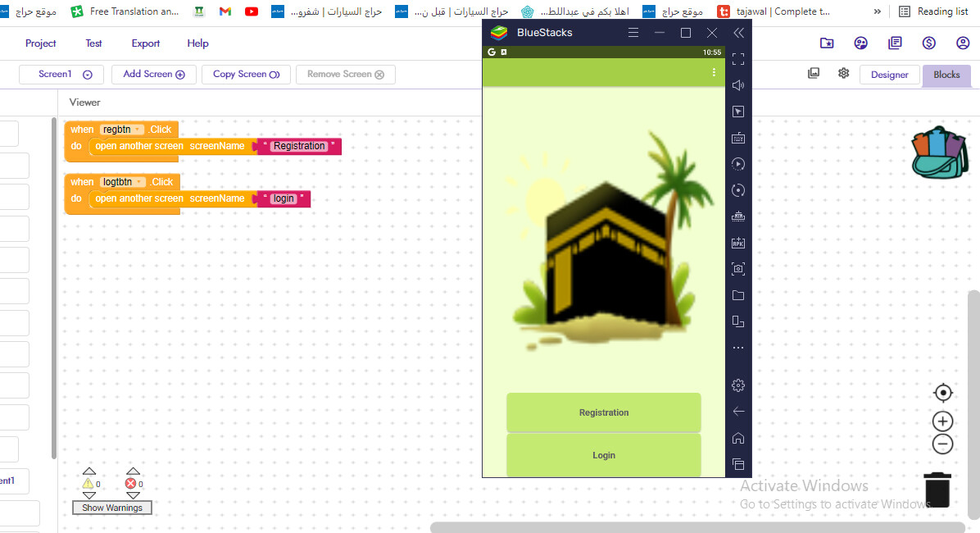Switch to the Designer view
This screenshot has height=533, width=980.
click(x=889, y=75)
